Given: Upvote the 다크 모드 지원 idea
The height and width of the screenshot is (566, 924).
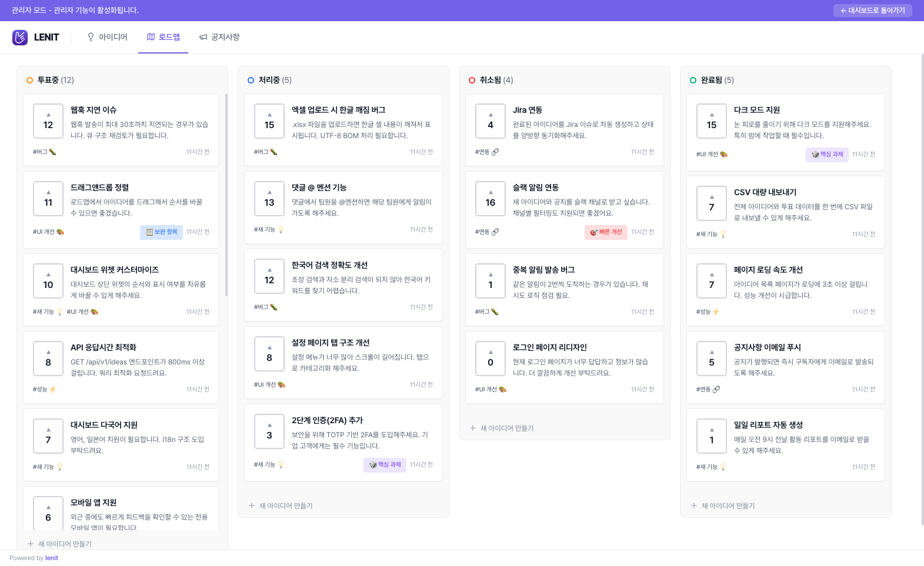Looking at the screenshot, I should [x=712, y=121].
